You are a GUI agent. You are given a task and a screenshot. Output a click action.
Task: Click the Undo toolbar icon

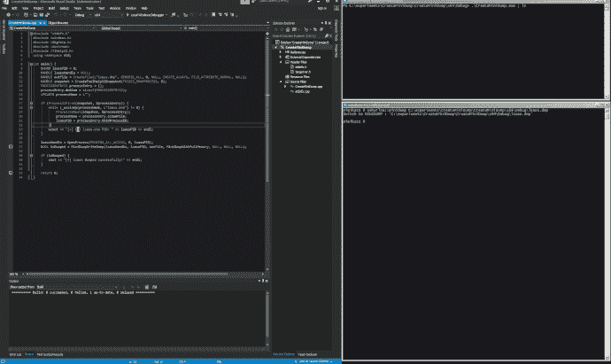click(56, 15)
